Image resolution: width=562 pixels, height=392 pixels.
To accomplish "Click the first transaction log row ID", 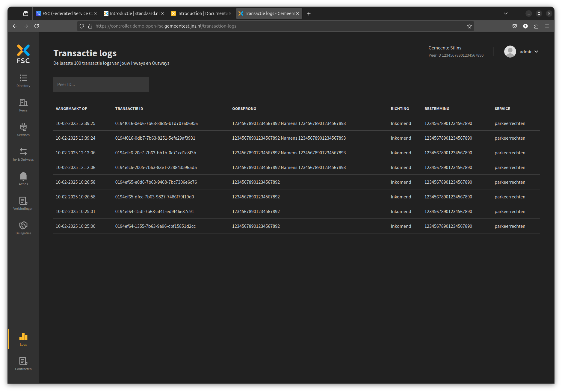I will point(156,123).
